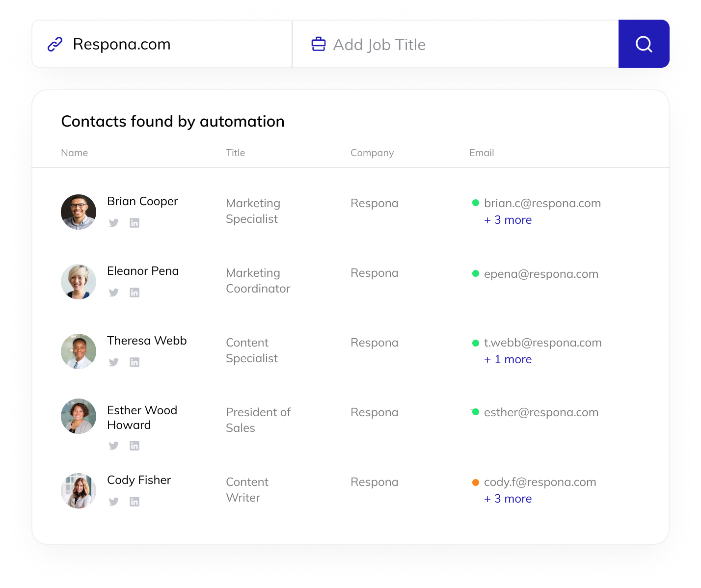The height and width of the screenshot is (588, 701).
Task: Click the Name column header
Action: click(74, 153)
